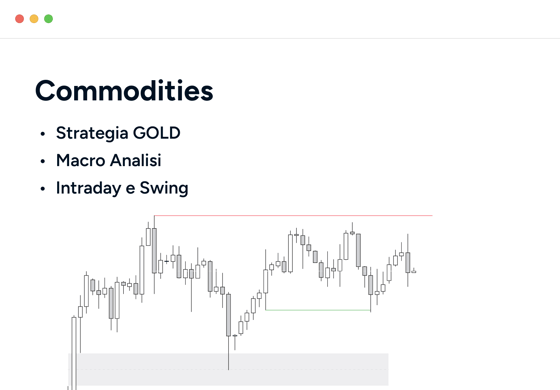This screenshot has height=390, width=560.
Task: Click the yellow minimize window dot
Action: click(x=34, y=19)
